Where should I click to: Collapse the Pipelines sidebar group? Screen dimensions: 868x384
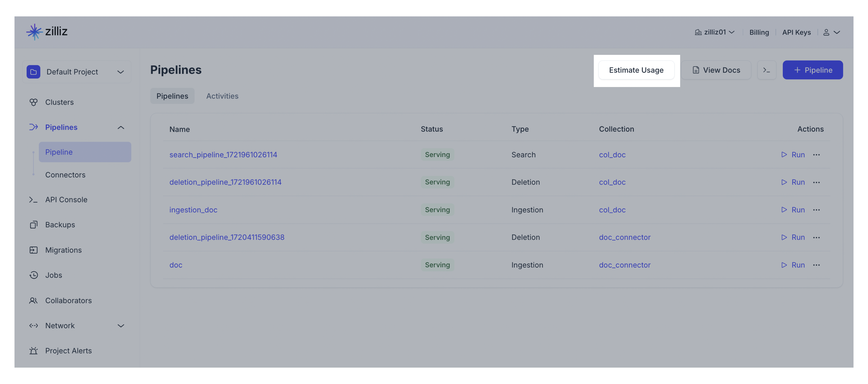[x=121, y=127]
